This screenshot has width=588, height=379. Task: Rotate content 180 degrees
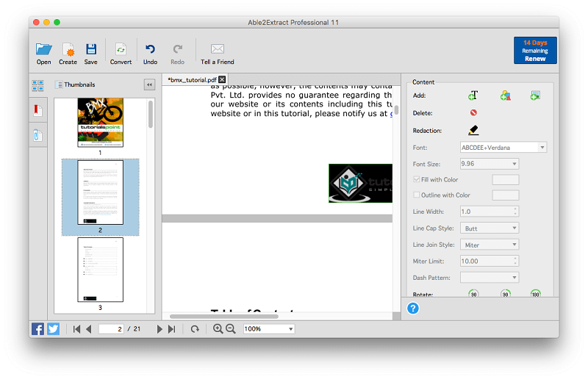tap(536, 294)
